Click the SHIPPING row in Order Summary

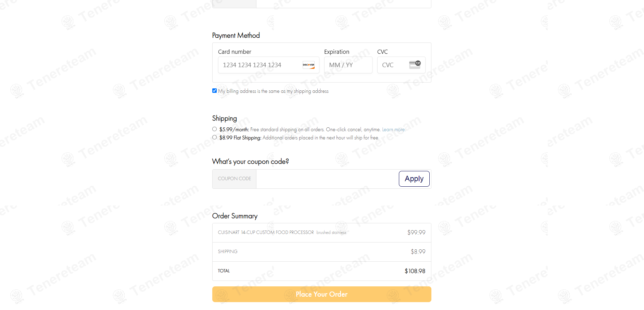coord(228,252)
